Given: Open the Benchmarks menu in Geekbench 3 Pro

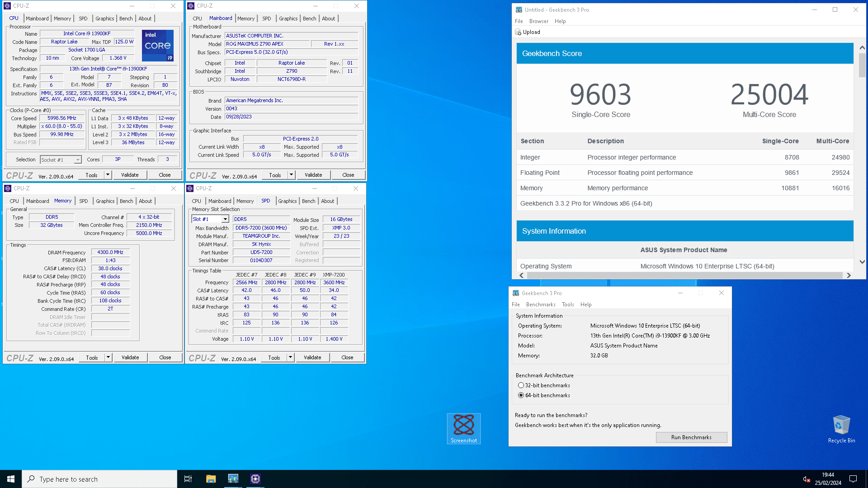Looking at the screenshot, I should (541, 305).
